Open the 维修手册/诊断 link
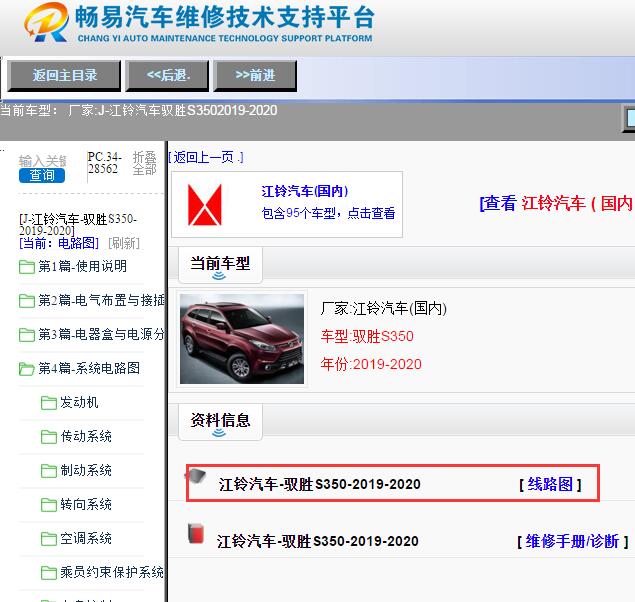Image resolution: width=635 pixels, height=602 pixels. pos(572,541)
